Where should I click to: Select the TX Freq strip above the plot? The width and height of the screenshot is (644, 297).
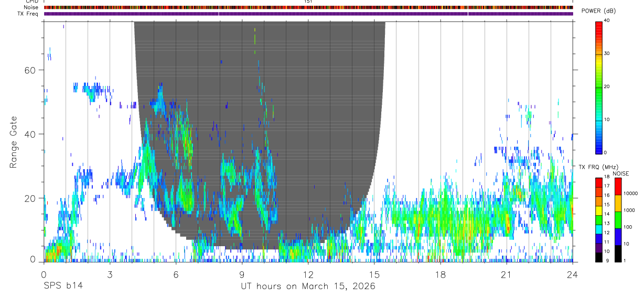(308, 14)
